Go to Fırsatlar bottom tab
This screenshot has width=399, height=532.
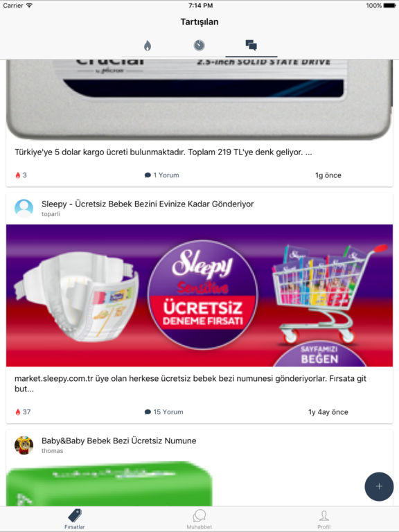pos(75,519)
